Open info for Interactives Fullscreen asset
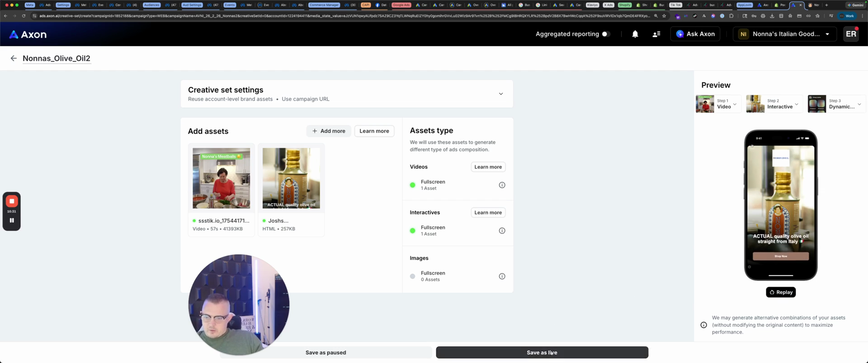Viewport: 868px width, 363px height. tap(502, 231)
